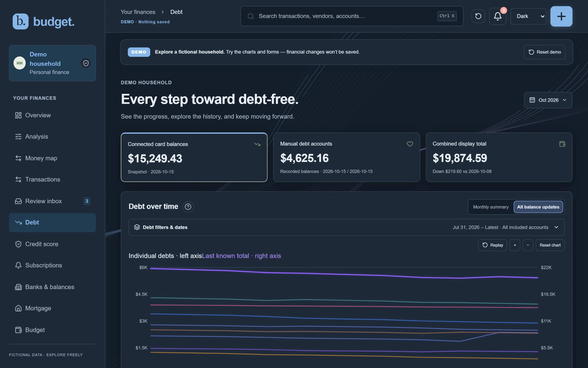Open Credit score page
Screen dimensions: 588x368
coord(52,244)
